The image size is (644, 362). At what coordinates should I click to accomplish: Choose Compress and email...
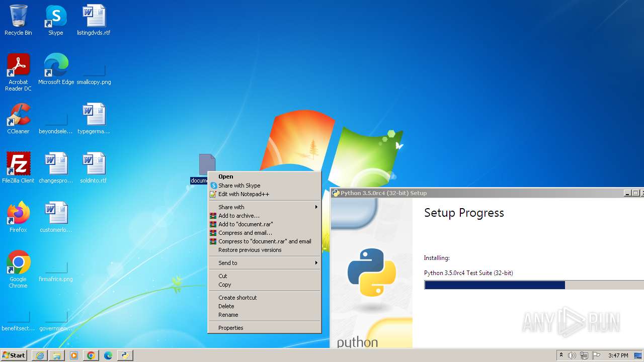(265, 233)
